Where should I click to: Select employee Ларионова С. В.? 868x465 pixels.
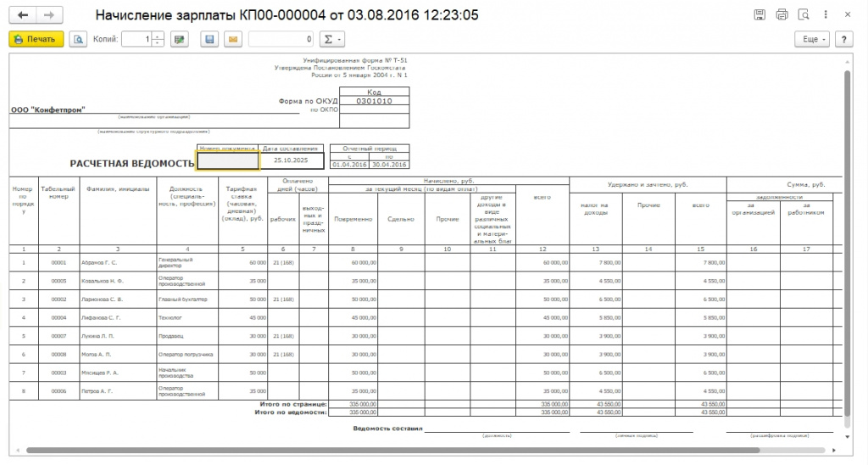(102, 300)
